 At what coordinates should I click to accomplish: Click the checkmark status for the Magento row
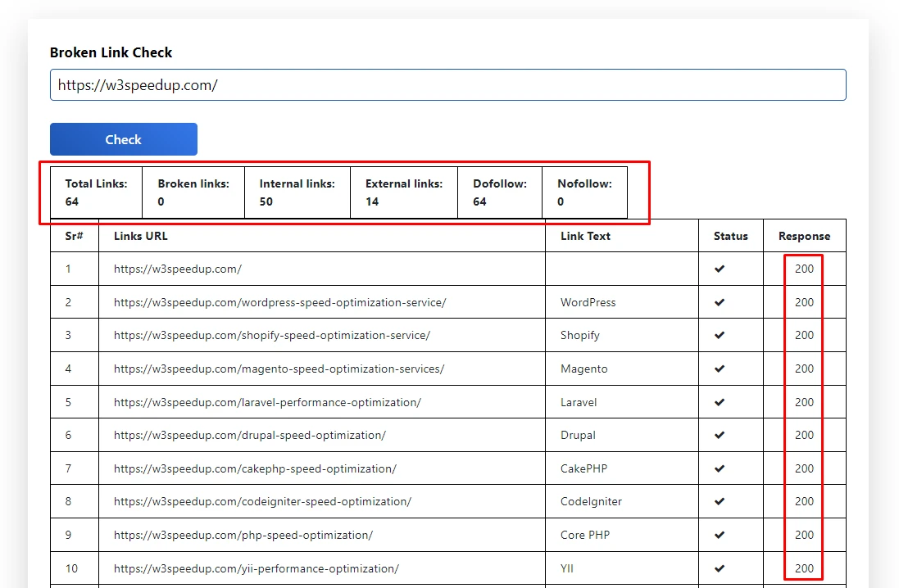point(720,369)
